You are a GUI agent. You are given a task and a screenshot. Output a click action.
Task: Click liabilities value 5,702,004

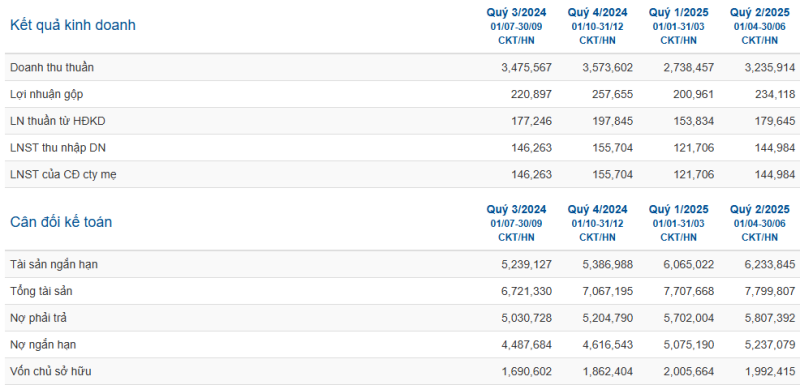[x=688, y=318]
